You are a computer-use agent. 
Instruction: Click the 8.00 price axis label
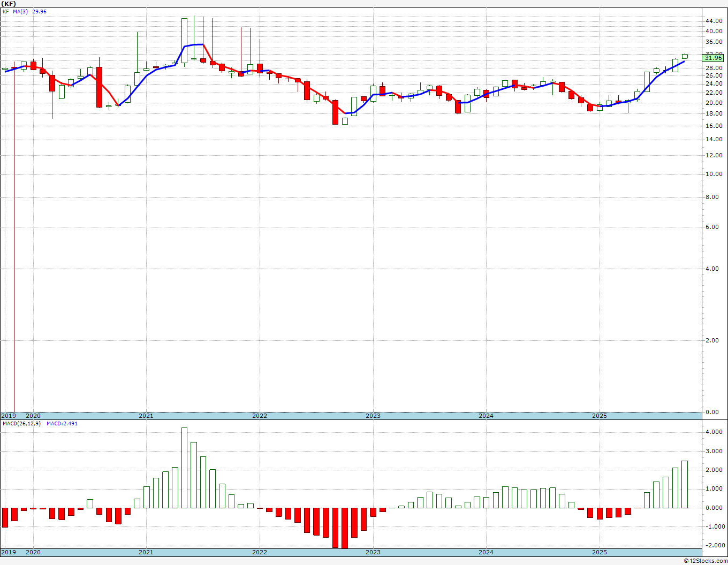pyautogui.click(x=712, y=197)
